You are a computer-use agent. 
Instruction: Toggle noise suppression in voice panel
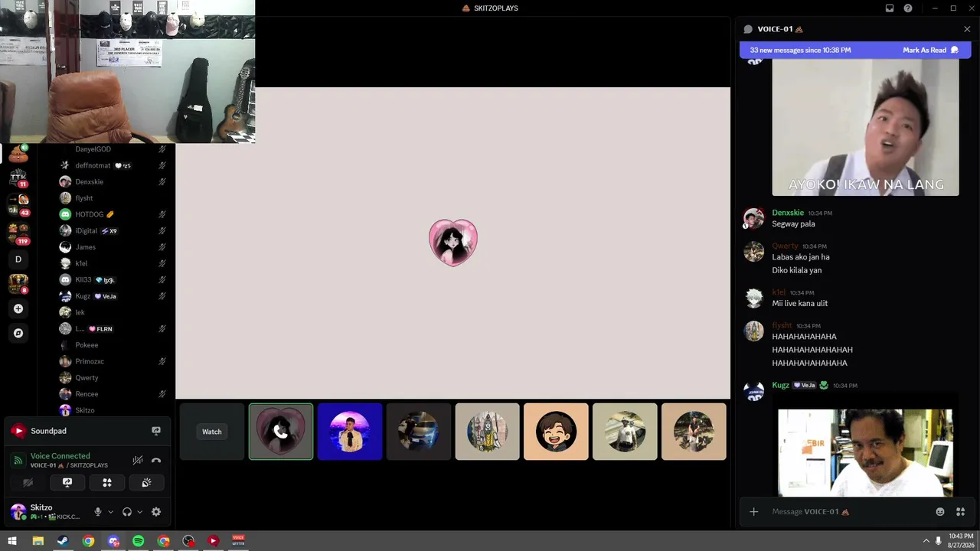[138, 460]
